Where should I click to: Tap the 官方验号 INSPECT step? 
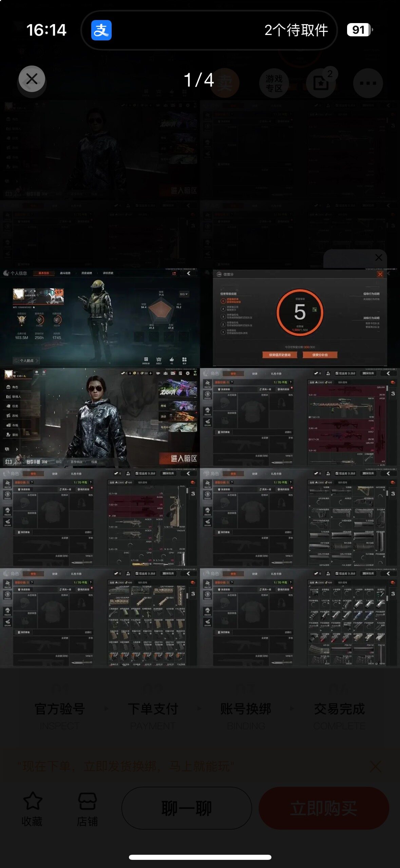[60, 716]
